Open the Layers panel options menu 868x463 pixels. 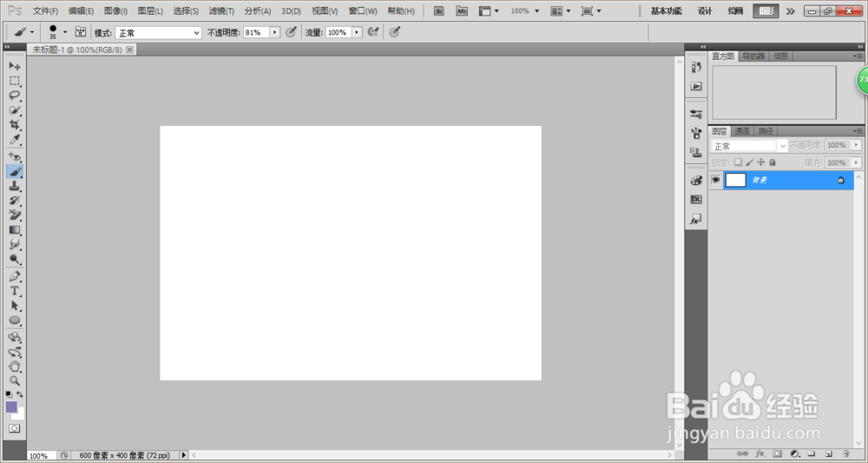coord(858,131)
